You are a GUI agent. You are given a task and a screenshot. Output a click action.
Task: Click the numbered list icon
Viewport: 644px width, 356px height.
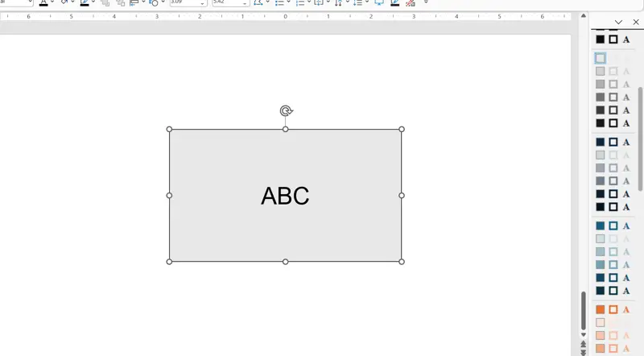point(300,3)
